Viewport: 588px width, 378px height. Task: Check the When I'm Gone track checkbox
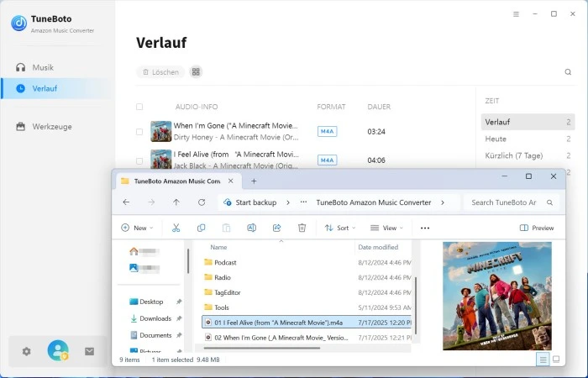[139, 132]
